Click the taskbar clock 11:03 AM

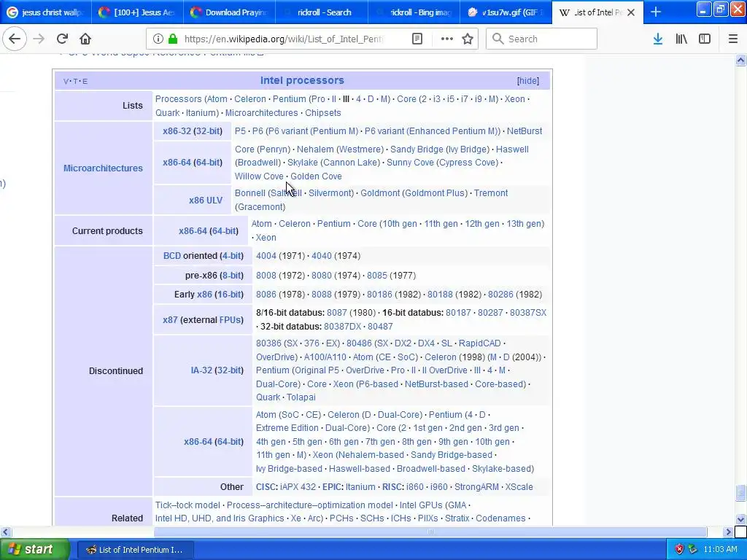[x=720, y=550]
